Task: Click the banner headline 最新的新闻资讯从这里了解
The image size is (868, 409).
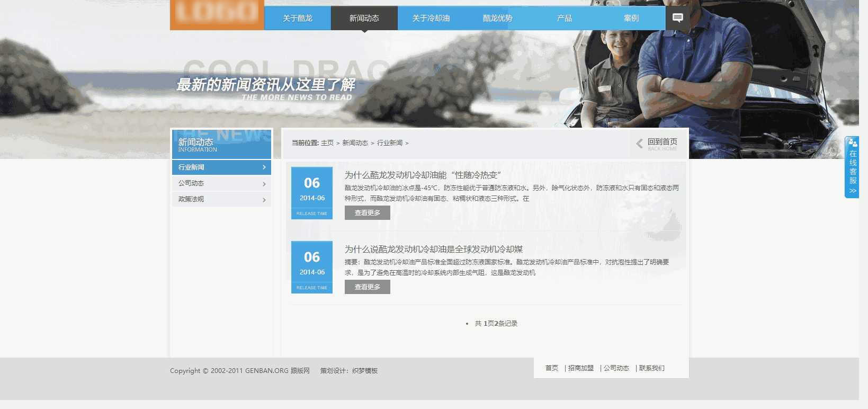Action: point(266,85)
